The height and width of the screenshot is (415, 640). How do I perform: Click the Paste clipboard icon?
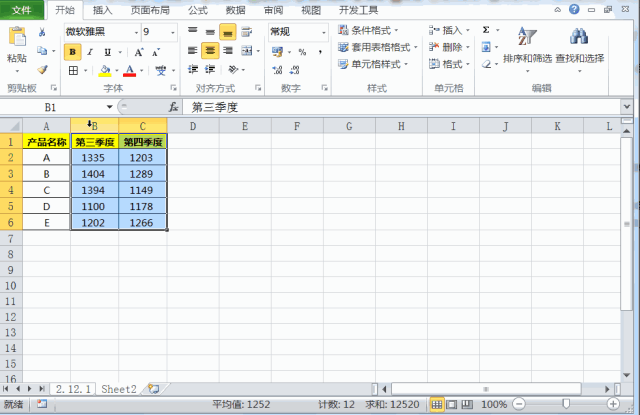[17, 37]
